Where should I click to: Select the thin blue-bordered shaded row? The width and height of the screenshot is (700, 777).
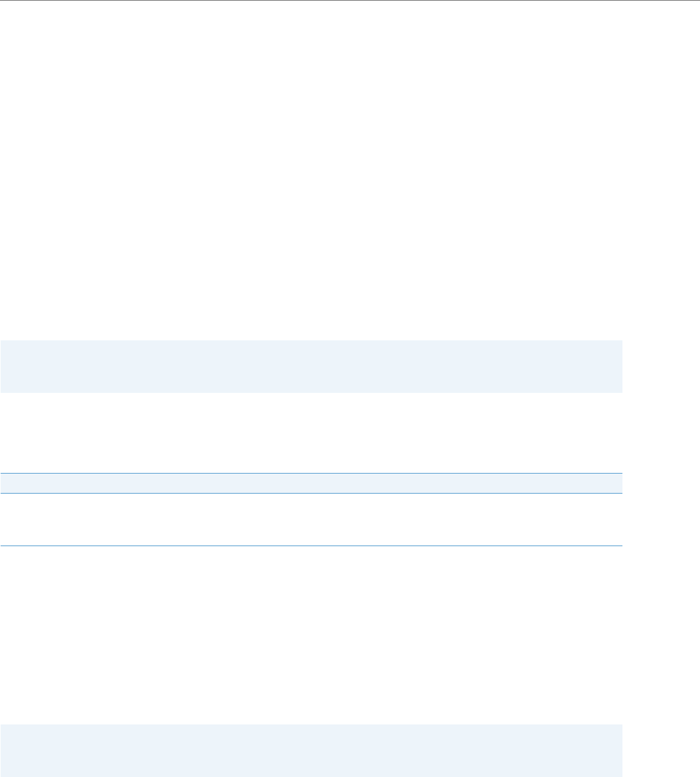pos(312,483)
